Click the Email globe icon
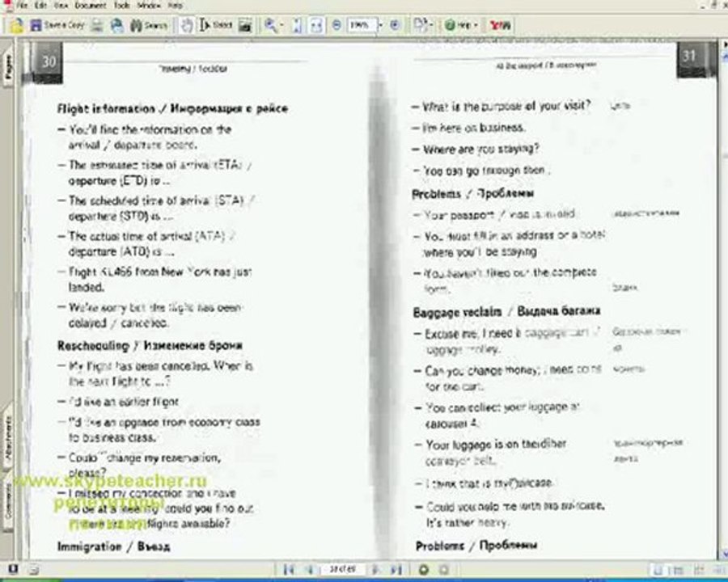Viewport: 728px width, 582px height. [x=117, y=25]
